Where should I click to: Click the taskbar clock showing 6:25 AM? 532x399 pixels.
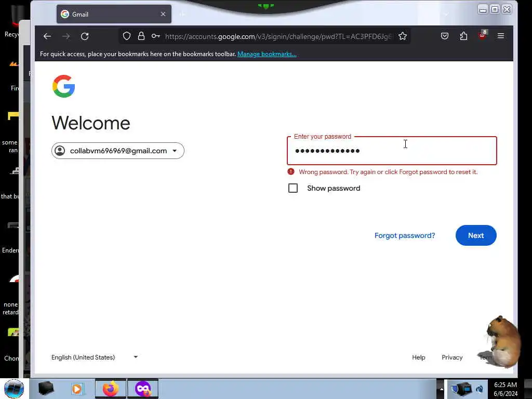pyautogui.click(x=506, y=389)
